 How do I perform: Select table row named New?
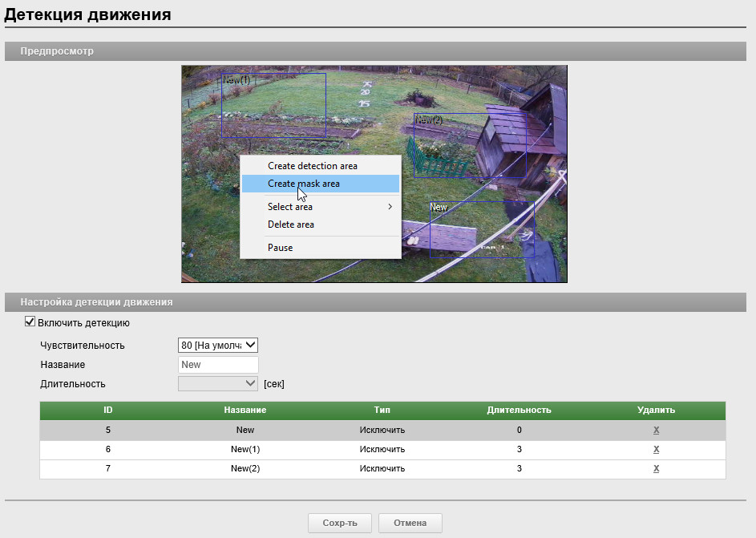(382, 430)
